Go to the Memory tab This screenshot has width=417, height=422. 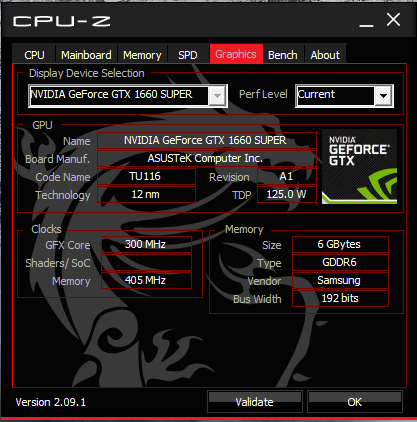coord(142,55)
